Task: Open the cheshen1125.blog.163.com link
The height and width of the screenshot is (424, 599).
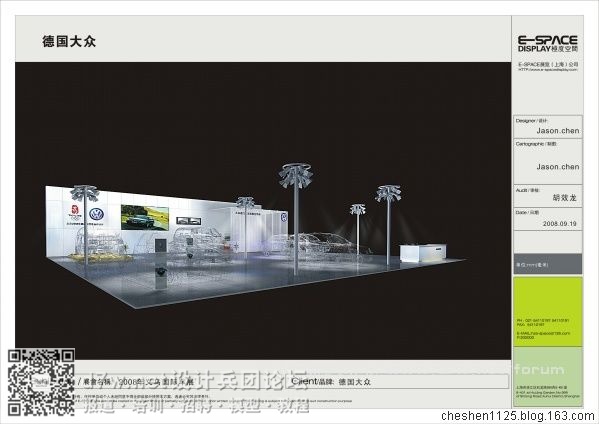Action: (x=518, y=416)
